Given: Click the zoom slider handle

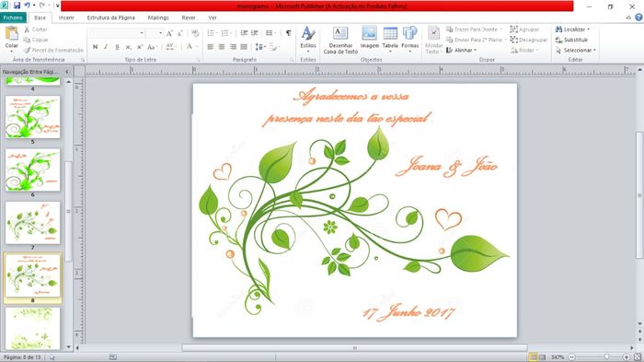Looking at the screenshot, I should pyautogui.click(x=606, y=357).
